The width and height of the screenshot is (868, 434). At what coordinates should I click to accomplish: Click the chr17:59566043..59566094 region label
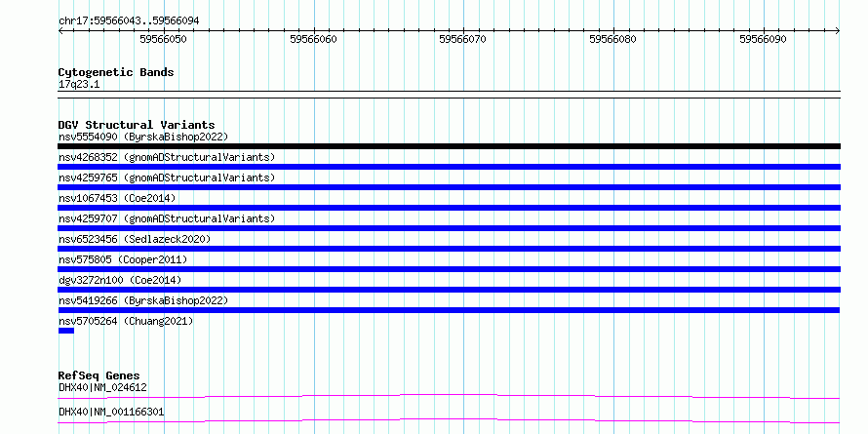pos(129,21)
